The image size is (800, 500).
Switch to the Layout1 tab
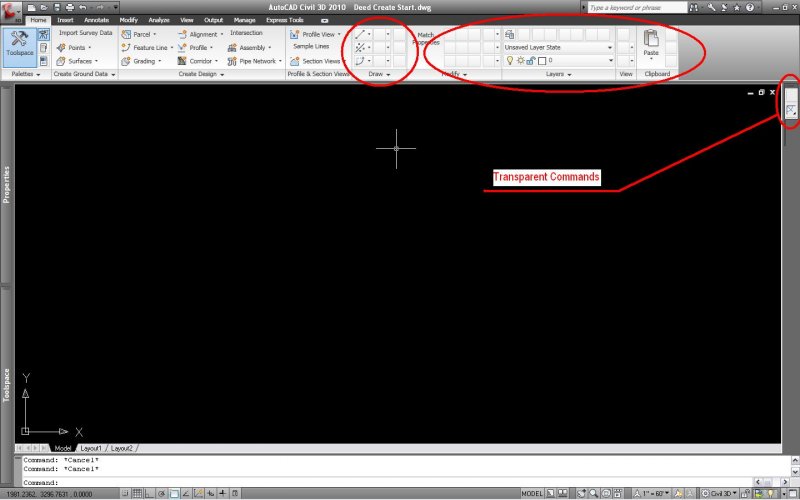[x=91, y=448]
